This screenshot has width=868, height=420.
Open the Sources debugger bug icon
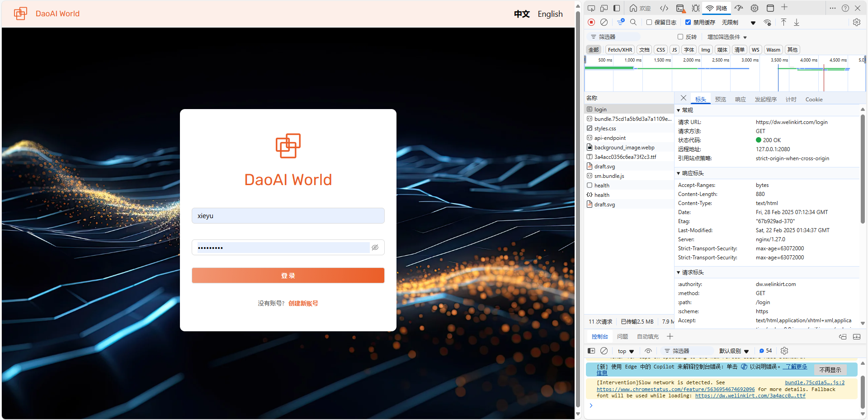695,8
